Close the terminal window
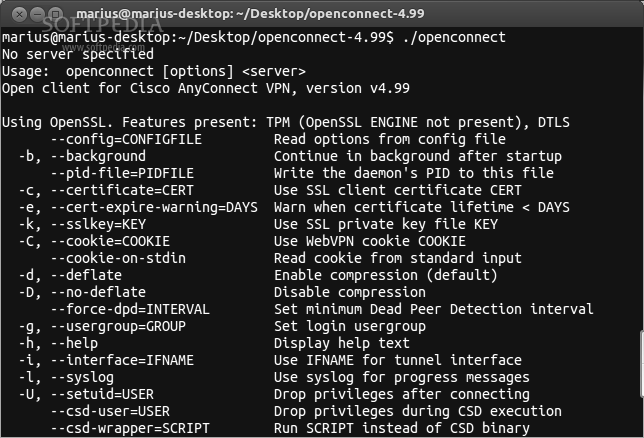 (19, 14)
